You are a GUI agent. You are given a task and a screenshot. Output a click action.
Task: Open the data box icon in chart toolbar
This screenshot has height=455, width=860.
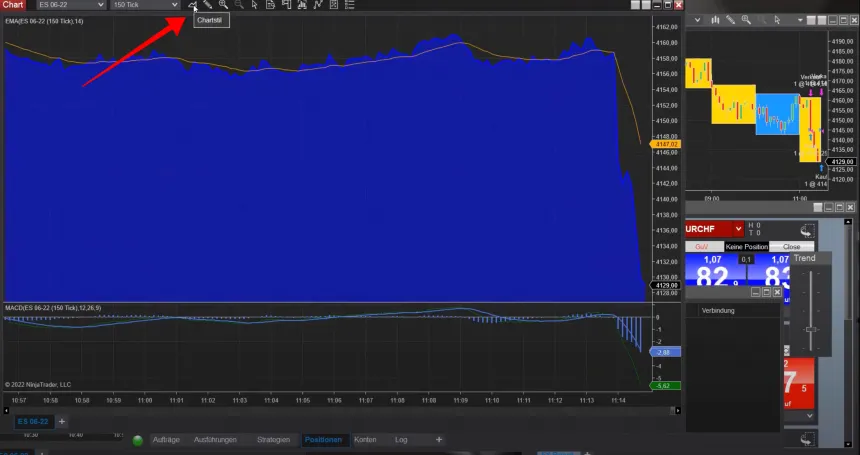point(270,5)
